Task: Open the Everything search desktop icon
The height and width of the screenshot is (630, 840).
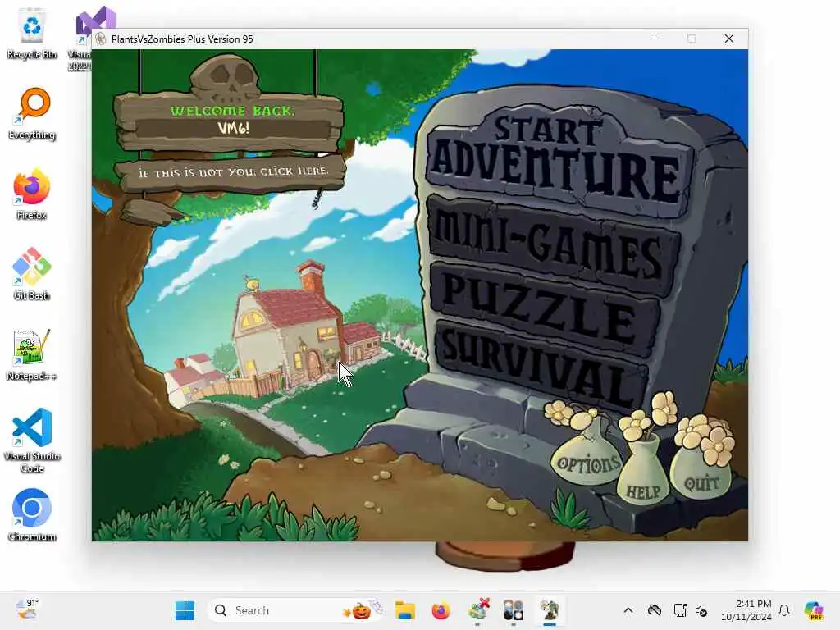Action: click(32, 113)
